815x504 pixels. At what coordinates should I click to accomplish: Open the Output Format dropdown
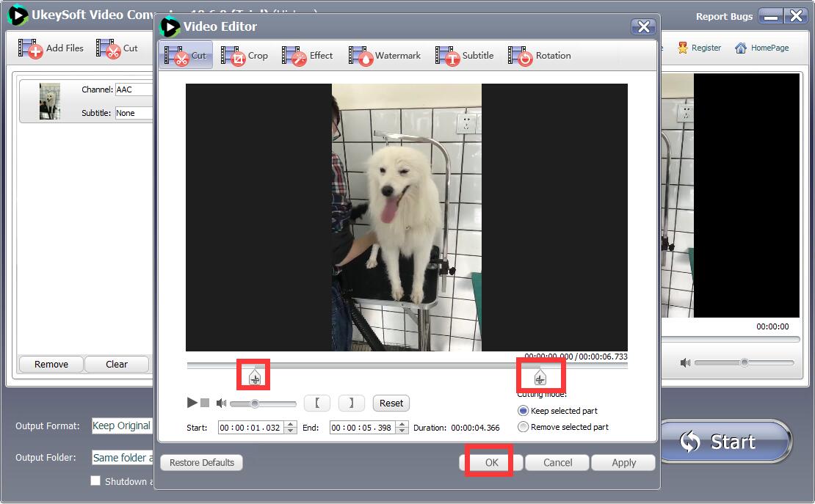[x=122, y=426]
